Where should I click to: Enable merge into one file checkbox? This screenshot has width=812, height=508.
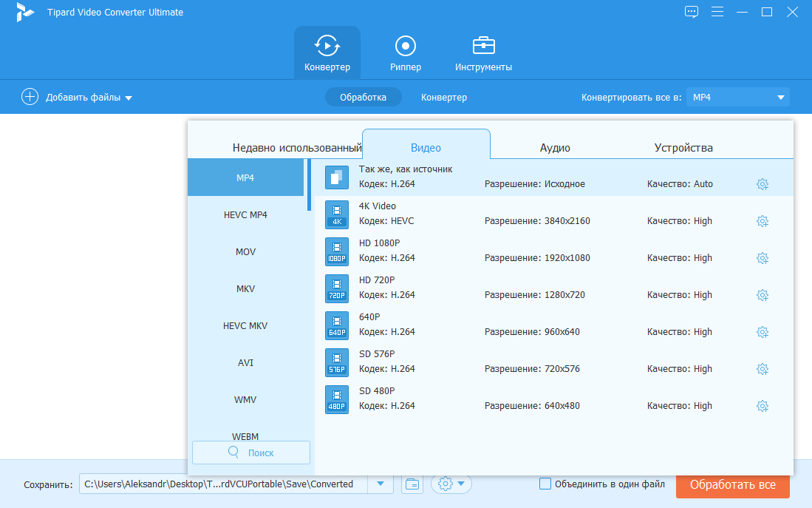click(545, 484)
